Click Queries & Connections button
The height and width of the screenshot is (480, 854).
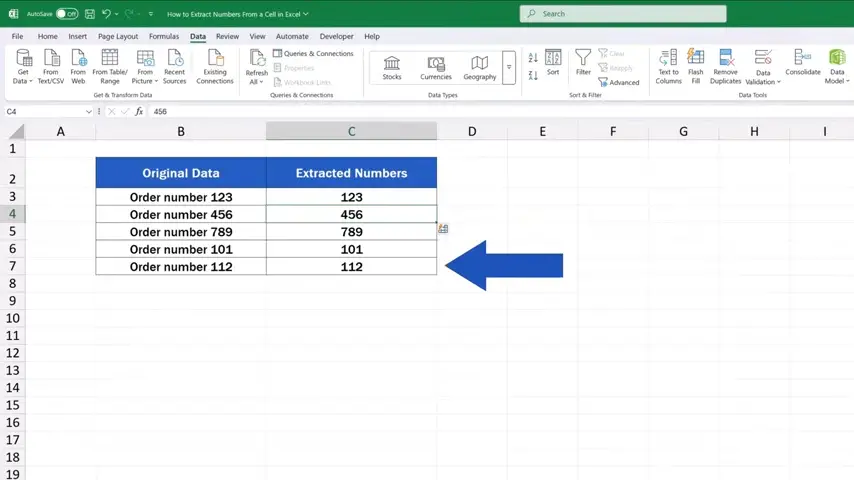click(x=313, y=54)
